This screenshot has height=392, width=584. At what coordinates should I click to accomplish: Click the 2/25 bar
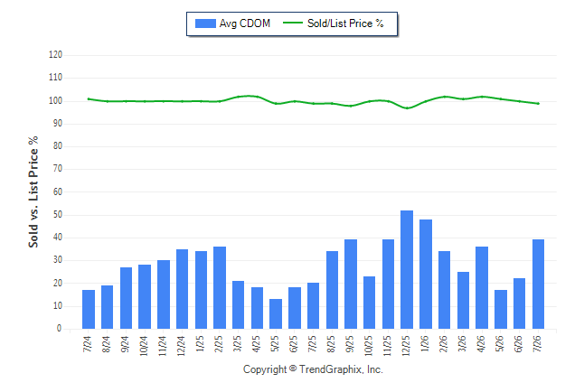pos(220,288)
